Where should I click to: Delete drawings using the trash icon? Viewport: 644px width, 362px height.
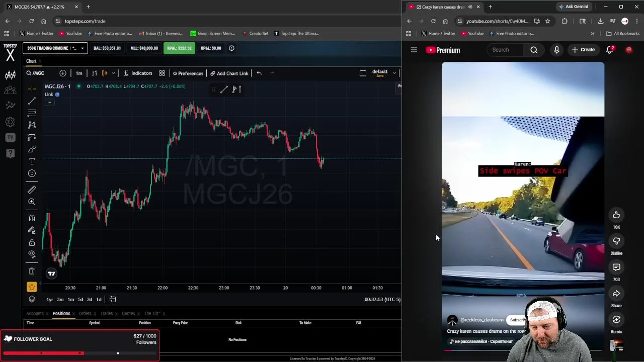click(32, 271)
